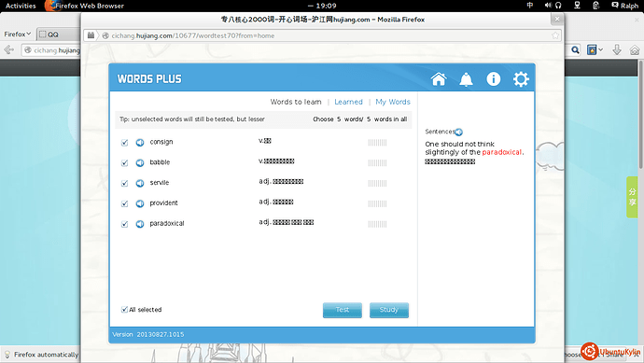This screenshot has width=644, height=363.
Task: Close the popup Firefox window
Action: 557,19
